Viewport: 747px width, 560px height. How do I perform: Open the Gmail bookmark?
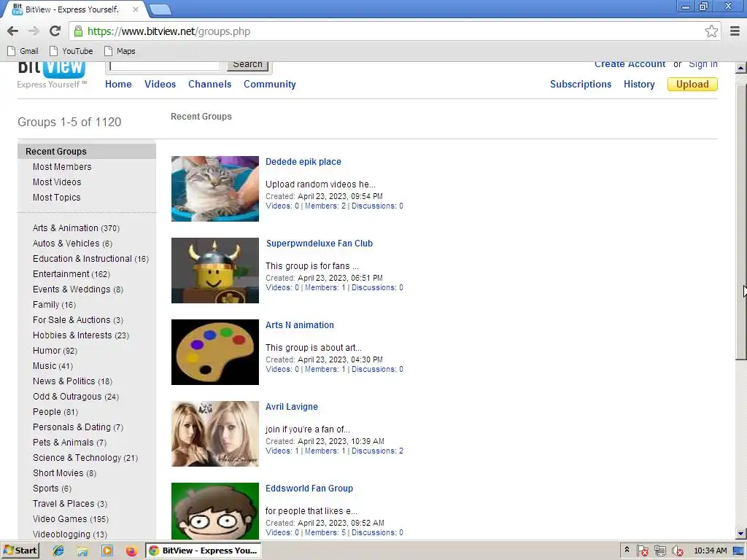click(23, 51)
